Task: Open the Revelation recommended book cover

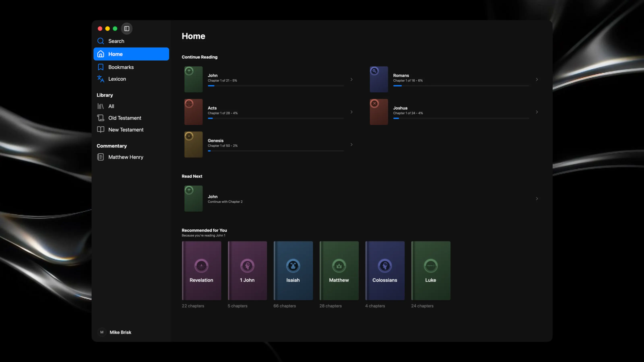Action: tap(201, 270)
